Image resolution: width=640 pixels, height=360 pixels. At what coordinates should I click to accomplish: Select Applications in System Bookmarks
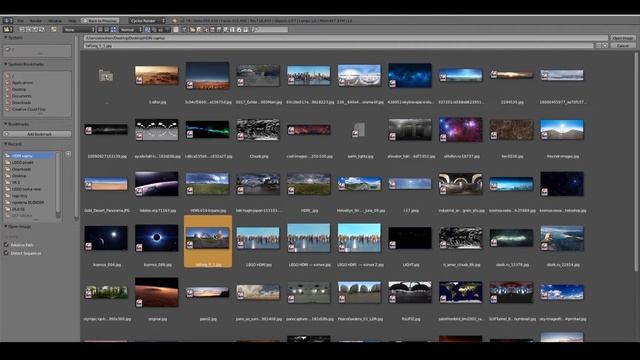[22, 82]
